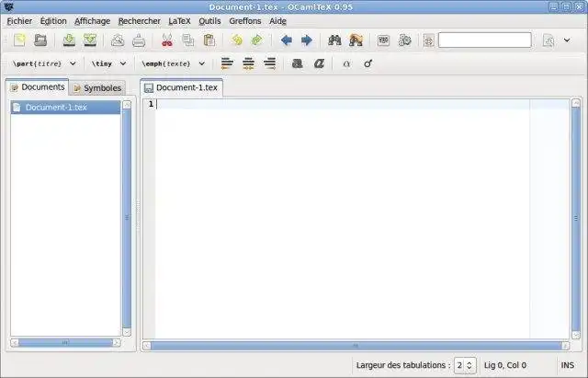Click the editor's vertical scrollbar
Viewport: 588px width, 378px height.
click(576, 219)
